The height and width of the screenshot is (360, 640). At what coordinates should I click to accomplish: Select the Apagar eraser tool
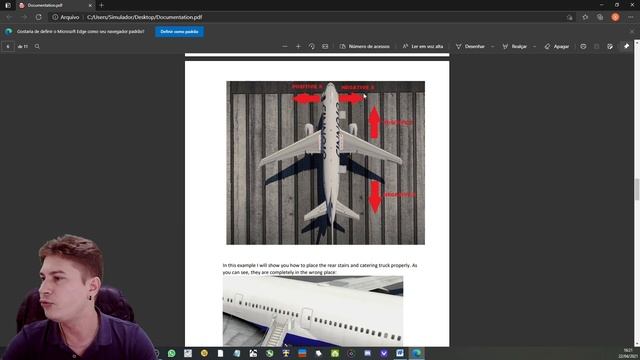557,47
